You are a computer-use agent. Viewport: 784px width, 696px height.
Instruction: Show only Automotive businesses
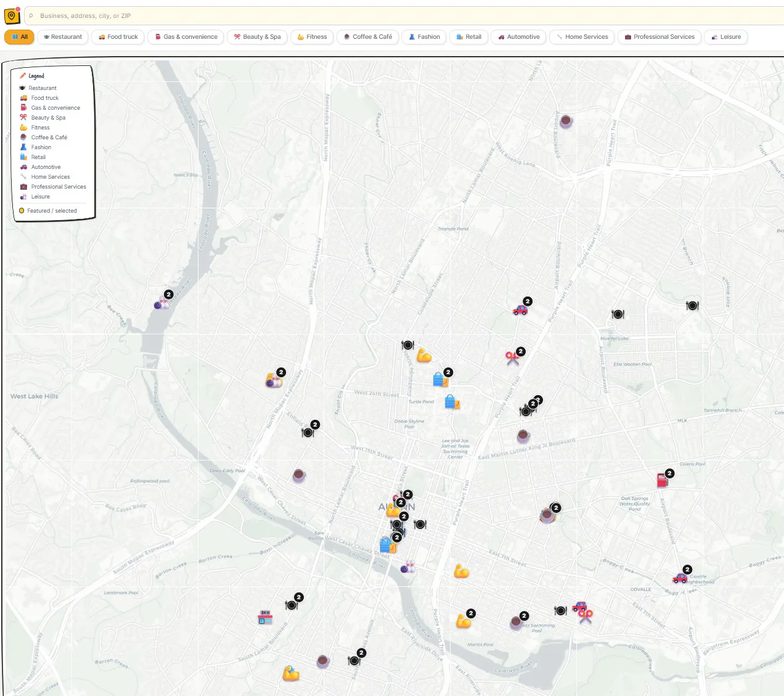point(519,37)
